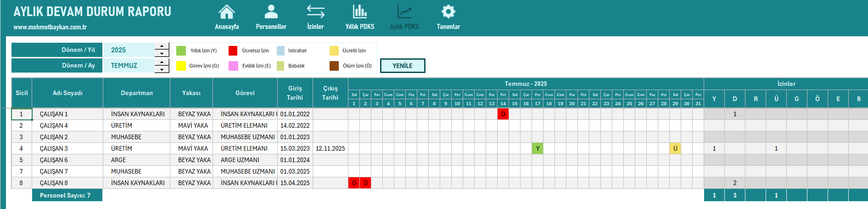Decrease the Dönem / Yıl spinner
The height and width of the screenshot is (209, 868).
162,53
